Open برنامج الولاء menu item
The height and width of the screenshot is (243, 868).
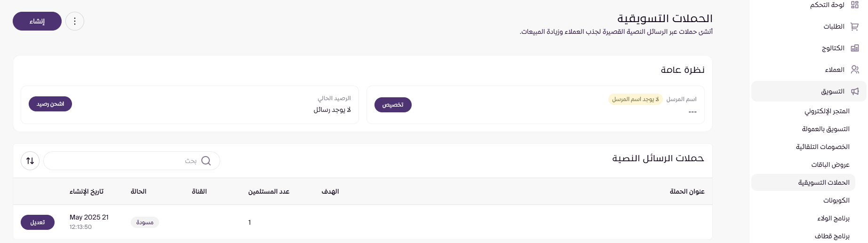833,219
